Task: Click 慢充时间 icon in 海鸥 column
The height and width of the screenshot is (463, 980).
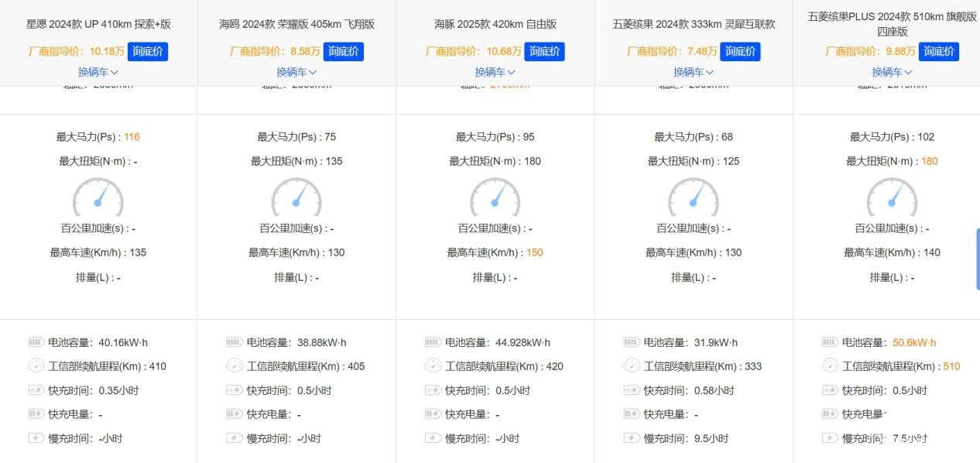Action: coord(235,438)
